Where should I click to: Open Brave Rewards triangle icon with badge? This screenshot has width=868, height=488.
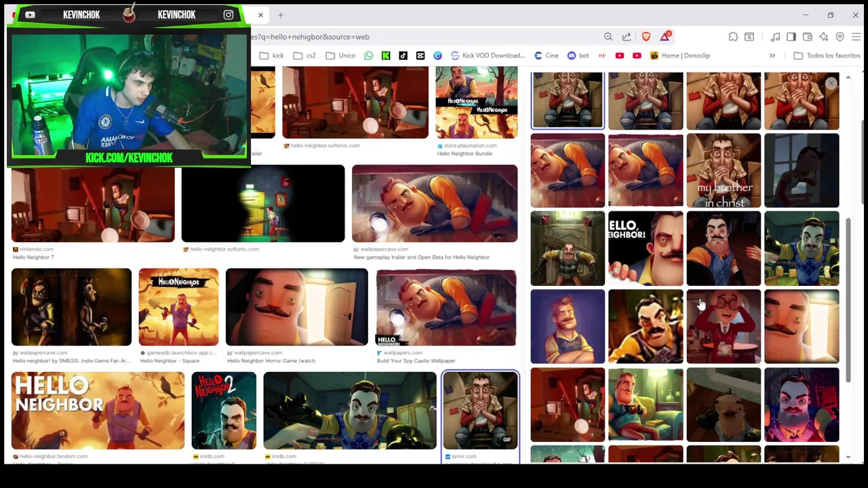point(665,37)
